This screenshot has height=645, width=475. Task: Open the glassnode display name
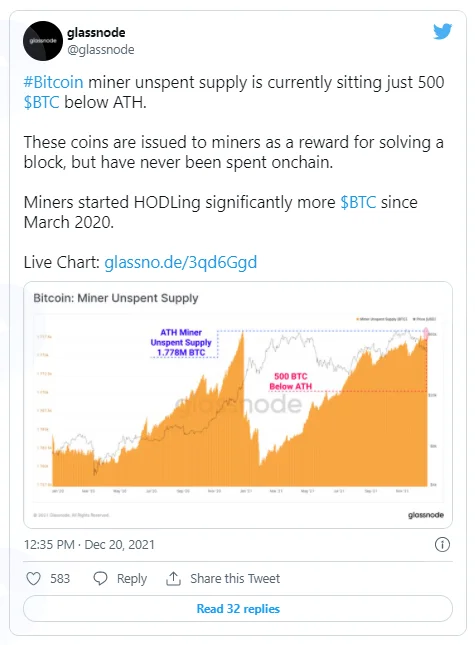point(96,32)
